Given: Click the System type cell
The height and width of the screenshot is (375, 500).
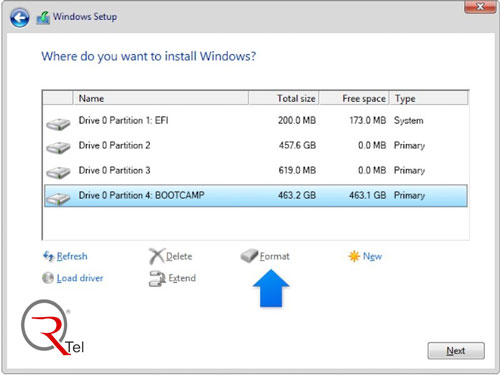Looking at the screenshot, I should coord(409,121).
